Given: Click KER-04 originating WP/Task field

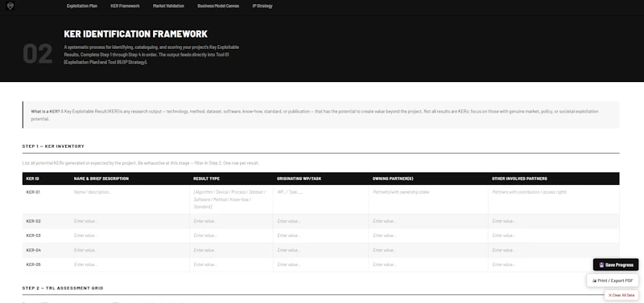Looking at the screenshot, I should 320,250.
